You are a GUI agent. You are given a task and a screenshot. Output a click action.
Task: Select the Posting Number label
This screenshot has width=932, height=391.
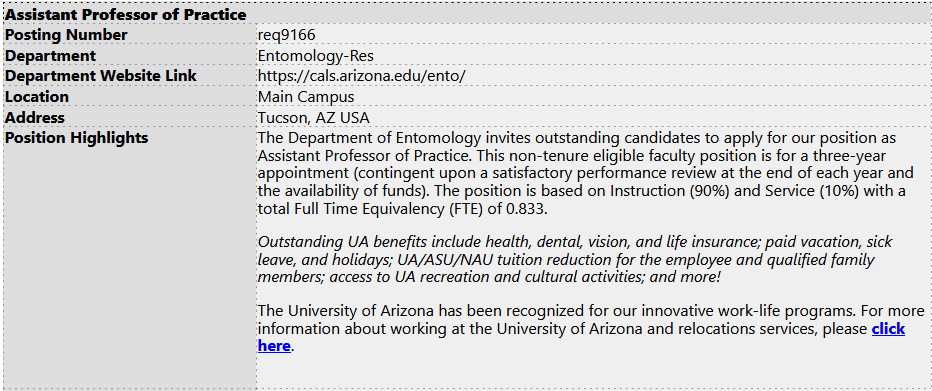pyautogui.click(x=66, y=35)
